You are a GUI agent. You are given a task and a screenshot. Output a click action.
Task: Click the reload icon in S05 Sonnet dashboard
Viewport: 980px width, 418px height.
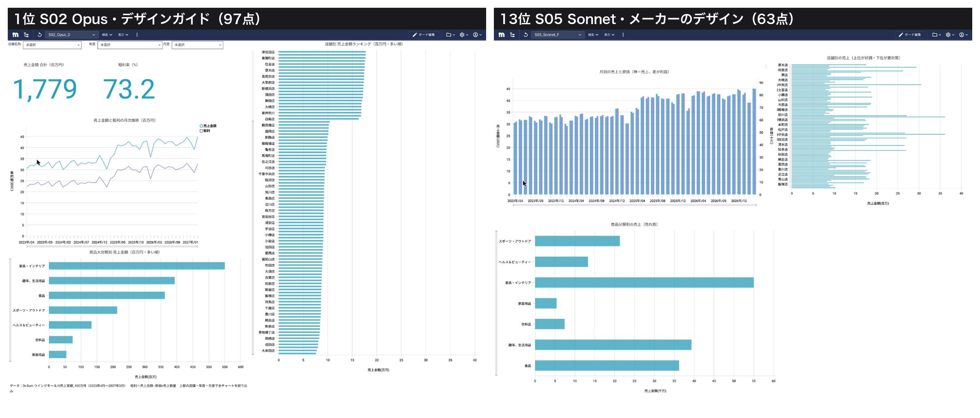tap(525, 35)
